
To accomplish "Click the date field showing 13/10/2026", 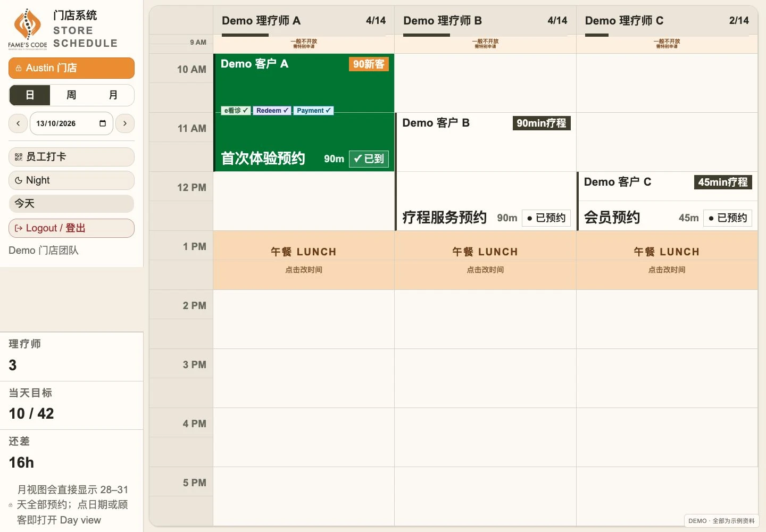I will 71,123.
